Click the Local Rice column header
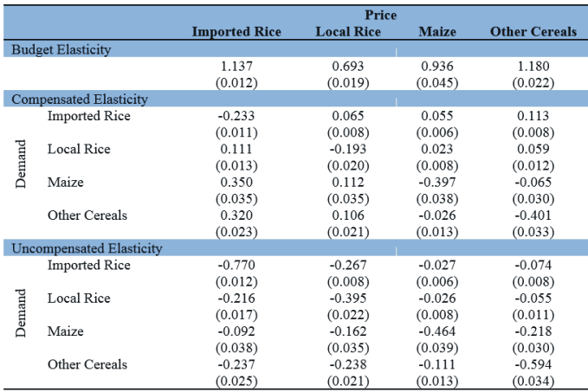This screenshot has width=588, height=392. pos(347,32)
